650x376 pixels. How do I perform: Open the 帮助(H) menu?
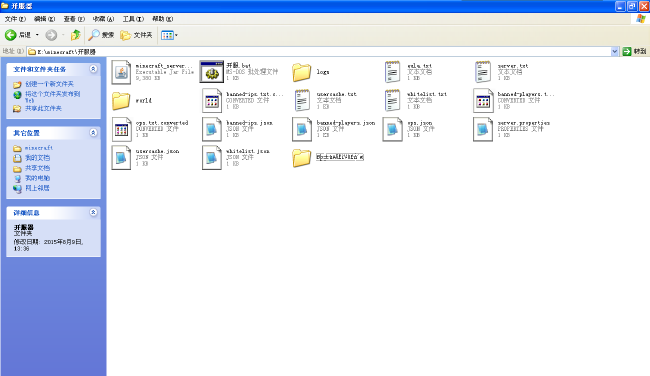pos(162,19)
